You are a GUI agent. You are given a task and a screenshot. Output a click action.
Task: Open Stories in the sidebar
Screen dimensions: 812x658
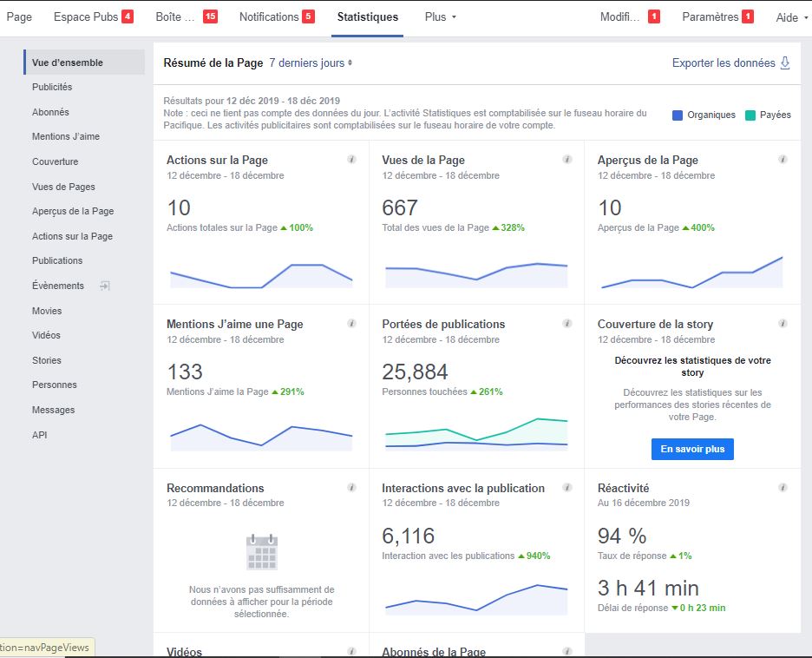[47, 360]
